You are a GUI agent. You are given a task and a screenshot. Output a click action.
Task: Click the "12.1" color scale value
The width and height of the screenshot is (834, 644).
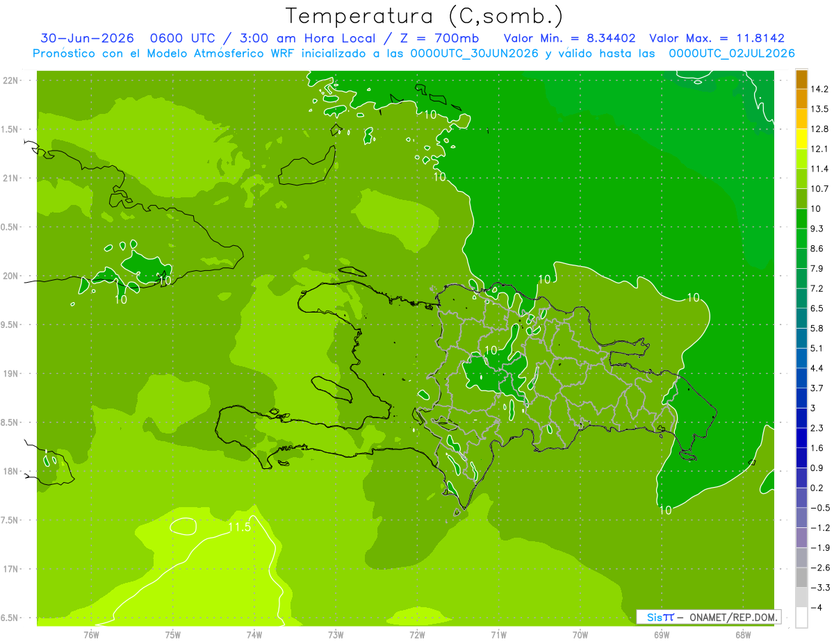[819, 149]
